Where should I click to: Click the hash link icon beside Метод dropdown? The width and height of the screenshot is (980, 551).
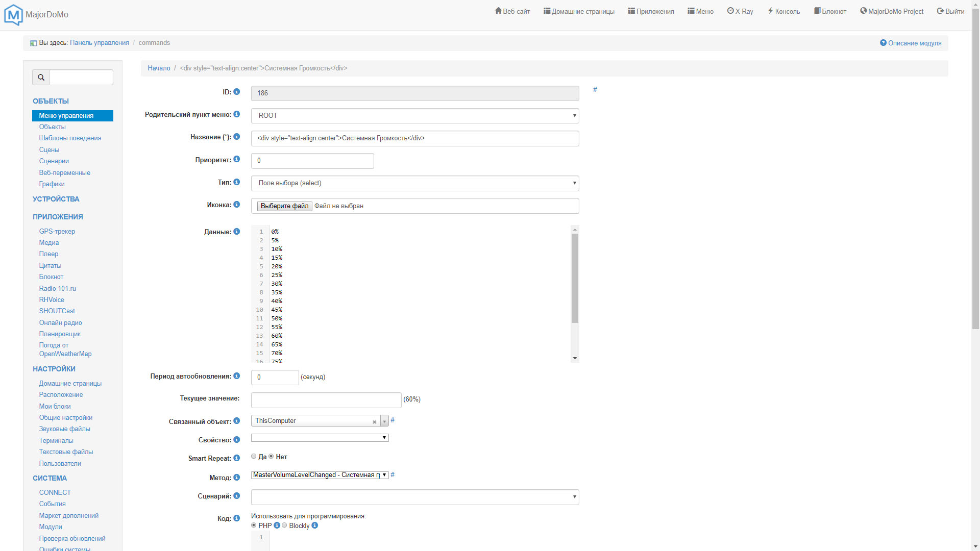click(x=393, y=475)
